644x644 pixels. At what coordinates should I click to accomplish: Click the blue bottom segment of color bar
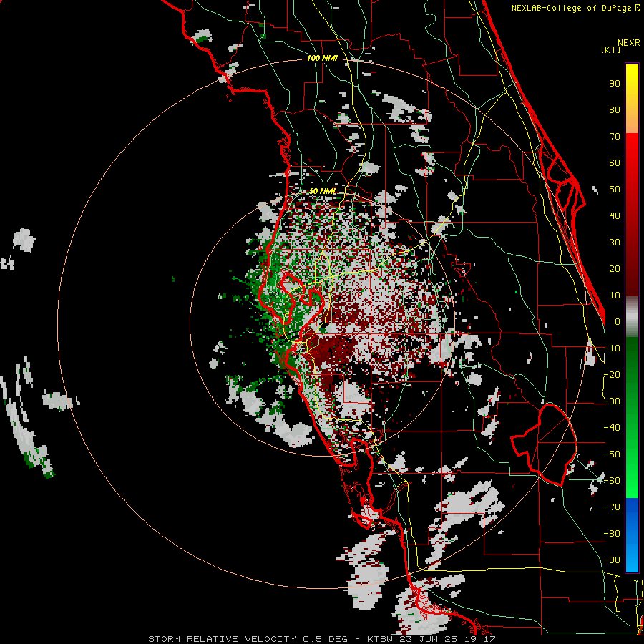point(632,535)
